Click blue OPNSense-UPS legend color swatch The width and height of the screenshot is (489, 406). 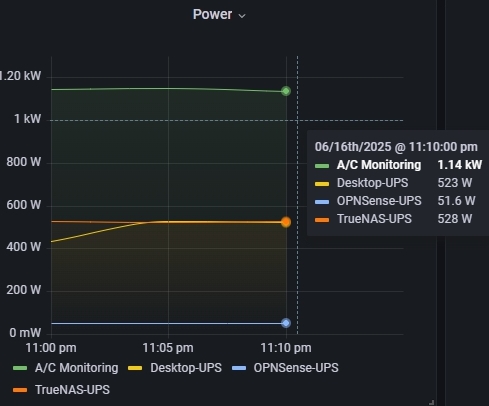coord(239,368)
